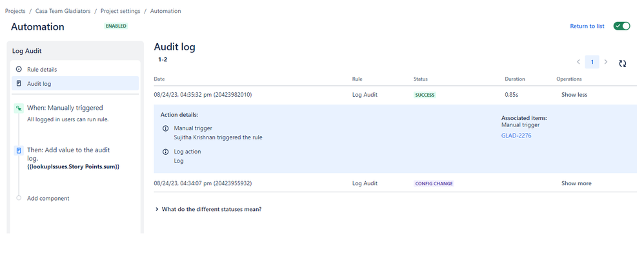Click the Status column header
The width and height of the screenshot is (644, 271).
[x=421, y=79]
